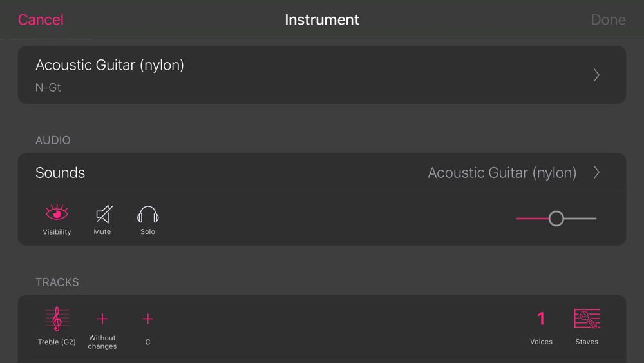
Task: Expand the chevron on the instrument name row
Action: coord(596,75)
